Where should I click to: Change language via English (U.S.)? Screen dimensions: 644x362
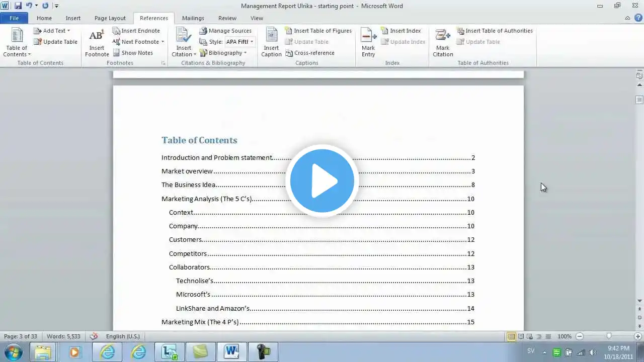tap(123, 336)
